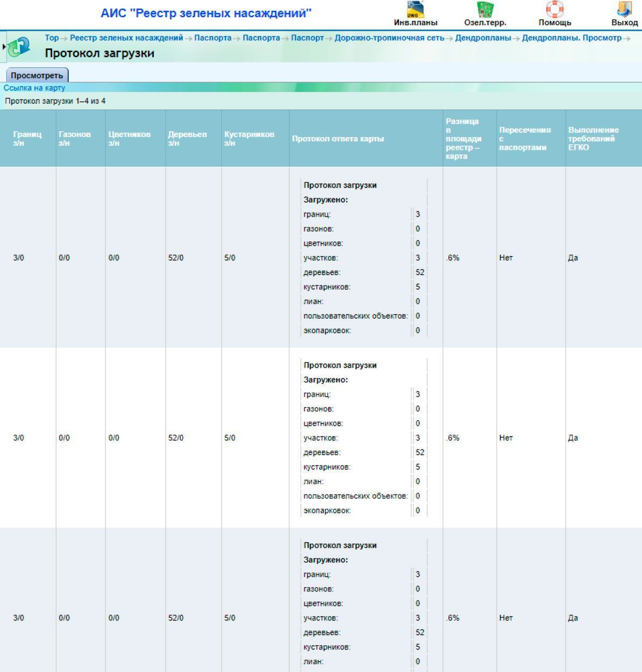Open the Инв.планы DWG icon
This screenshot has height=672, width=642.
click(415, 10)
